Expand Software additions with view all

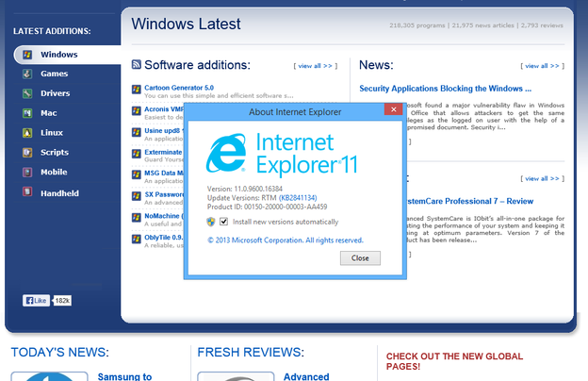(315, 66)
